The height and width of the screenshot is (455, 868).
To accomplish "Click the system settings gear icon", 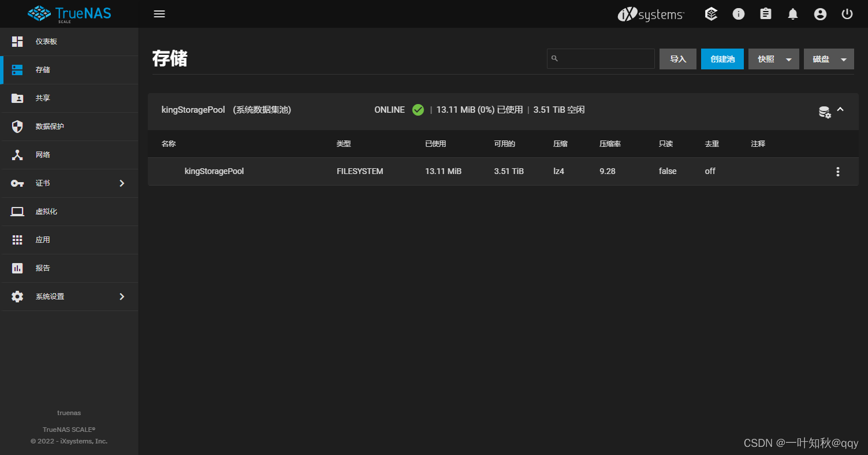I will click(x=17, y=297).
